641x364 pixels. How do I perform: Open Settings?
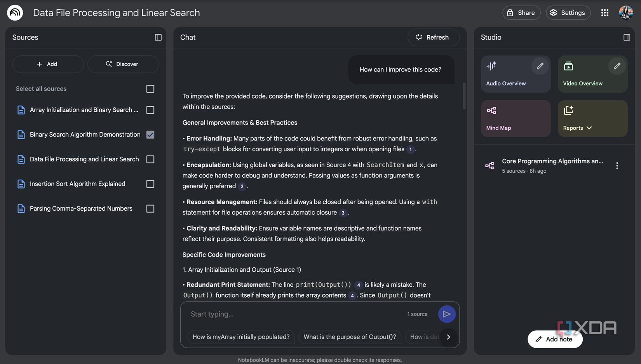pyautogui.click(x=568, y=13)
